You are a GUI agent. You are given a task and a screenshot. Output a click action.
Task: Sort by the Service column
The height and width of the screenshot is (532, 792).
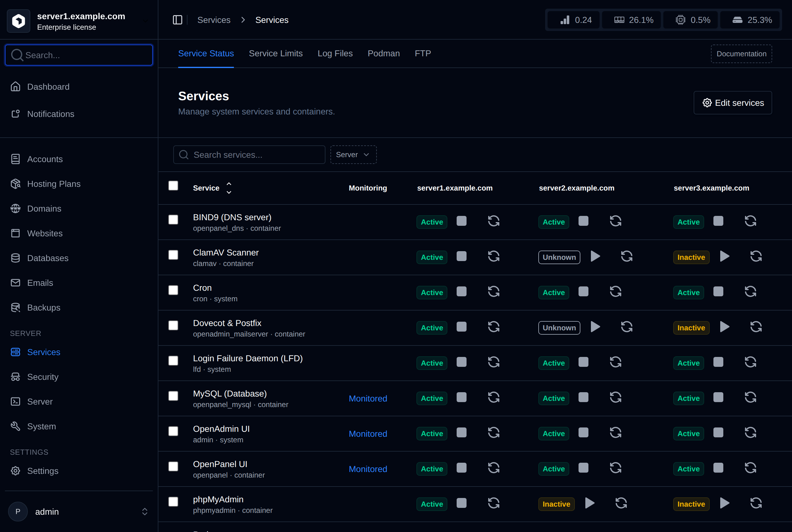212,188
